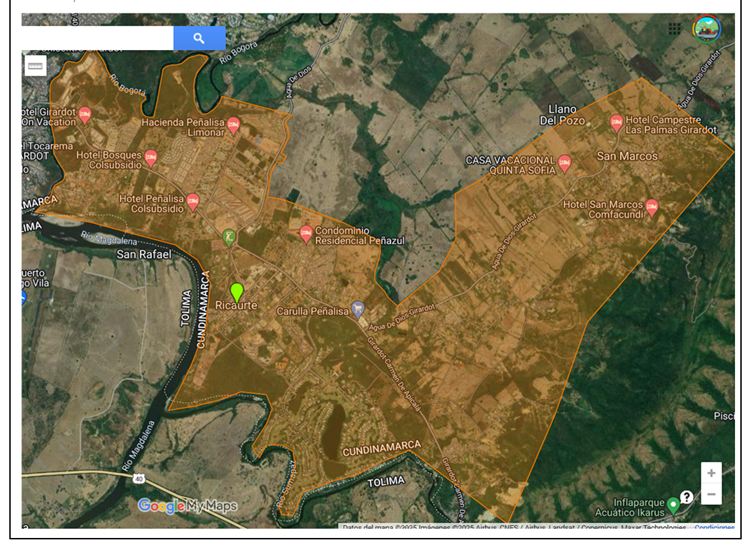Viewport: 749px width, 548px height.
Task: Zoom out with the minus button
Action: coord(711,495)
